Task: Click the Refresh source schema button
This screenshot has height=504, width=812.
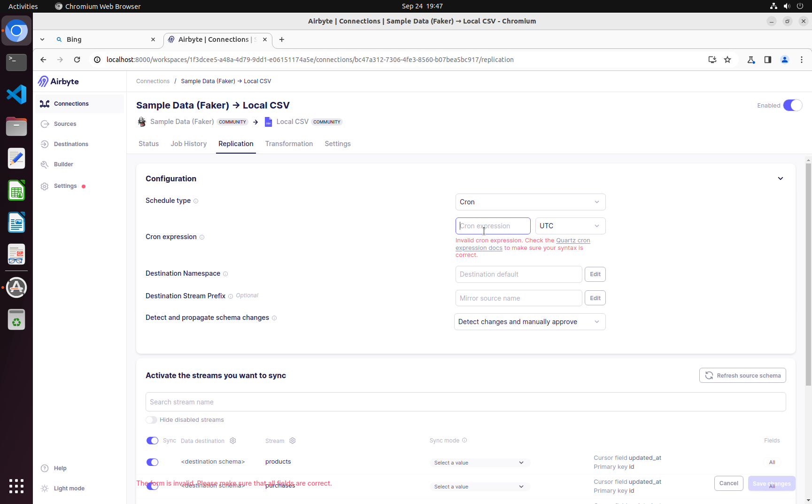Action: click(x=742, y=375)
